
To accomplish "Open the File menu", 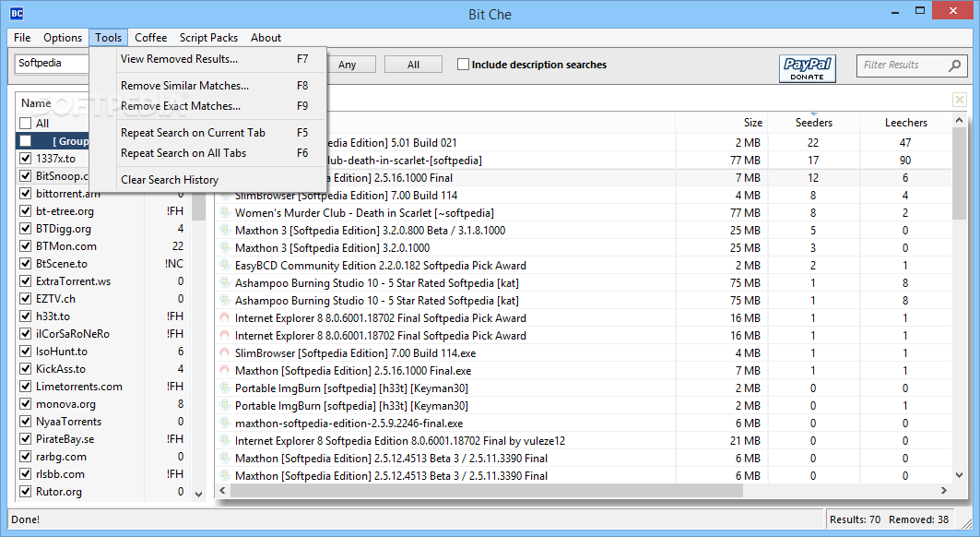I will (x=22, y=38).
